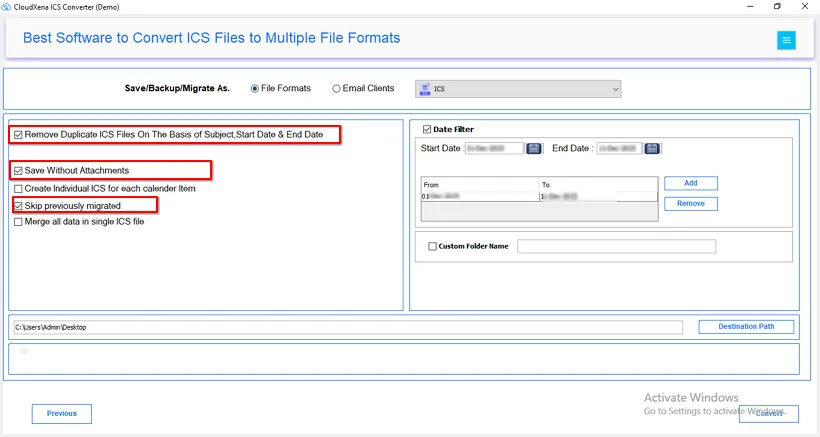Uncheck Remove Duplicate ICS Files option
Screen dimensions: 820x437
click(18, 135)
